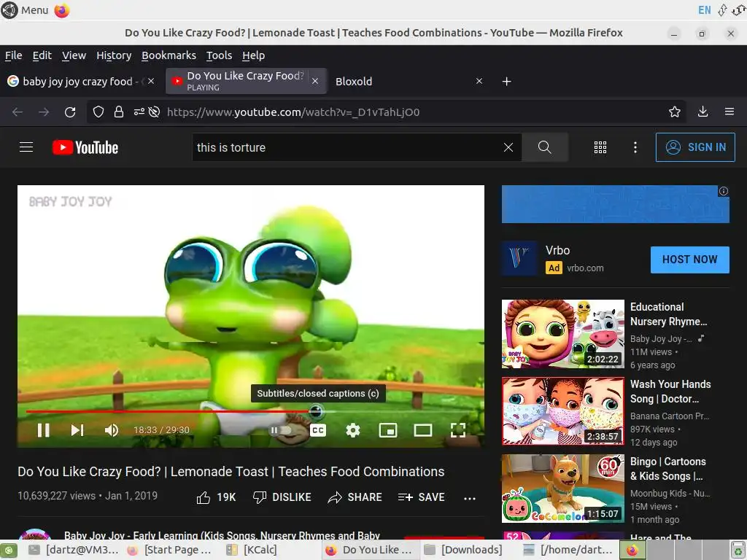747x560 pixels.
Task: Open Firefox application hamburger menu
Action: [729, 112]
